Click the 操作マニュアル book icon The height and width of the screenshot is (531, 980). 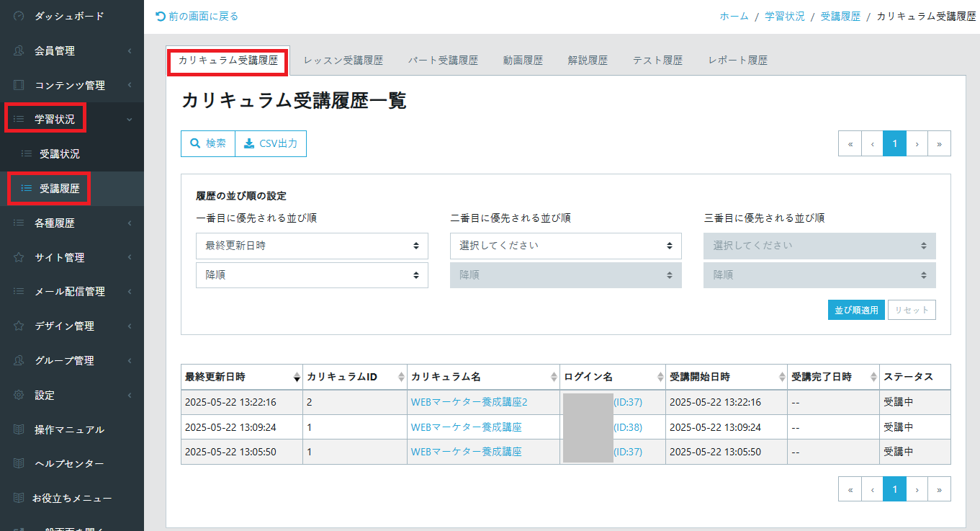coord(19,429)
